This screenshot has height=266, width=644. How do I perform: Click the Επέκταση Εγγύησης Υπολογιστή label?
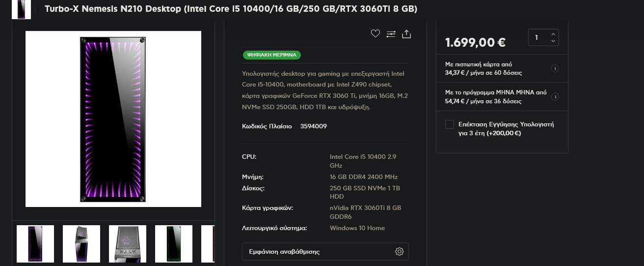coord(506,128)
